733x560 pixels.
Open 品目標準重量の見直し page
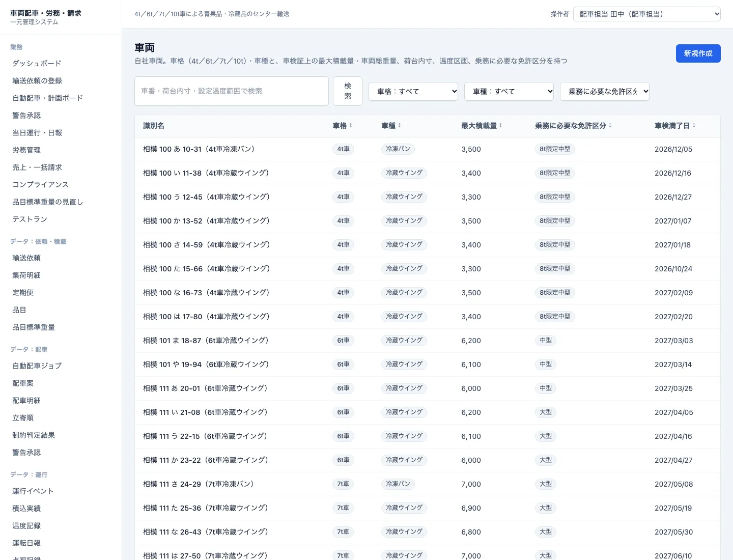click(47, 202)
